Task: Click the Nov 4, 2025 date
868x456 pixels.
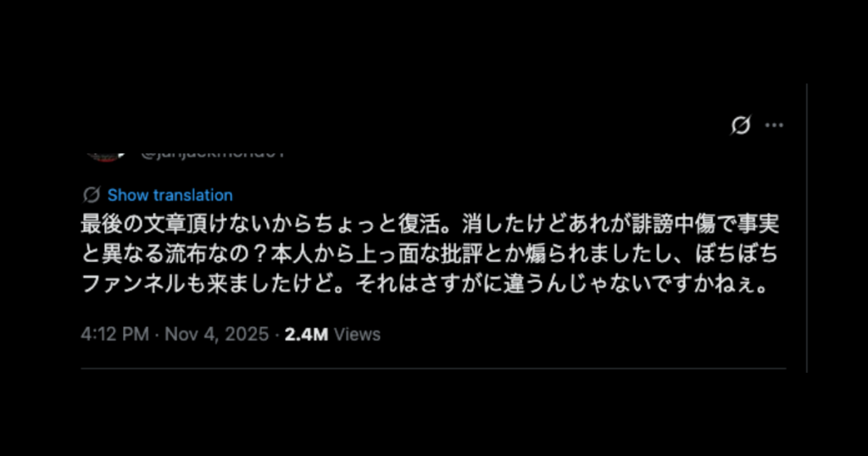Action: tap(216, 334)
